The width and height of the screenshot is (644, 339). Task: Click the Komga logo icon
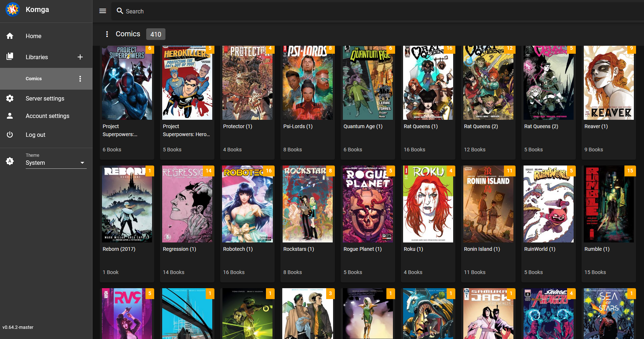tap(12, 10)
